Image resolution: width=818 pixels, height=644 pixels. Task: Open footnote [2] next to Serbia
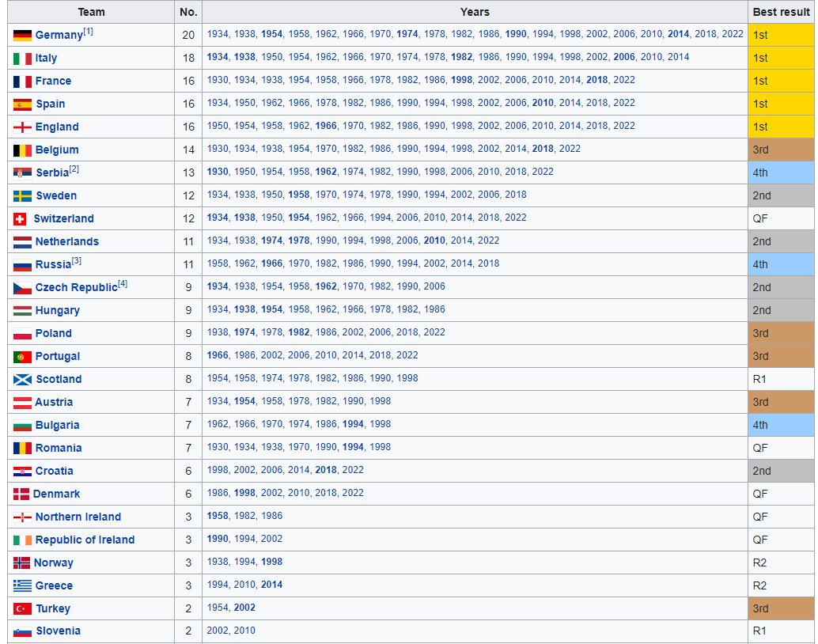[x=74, y=169]
